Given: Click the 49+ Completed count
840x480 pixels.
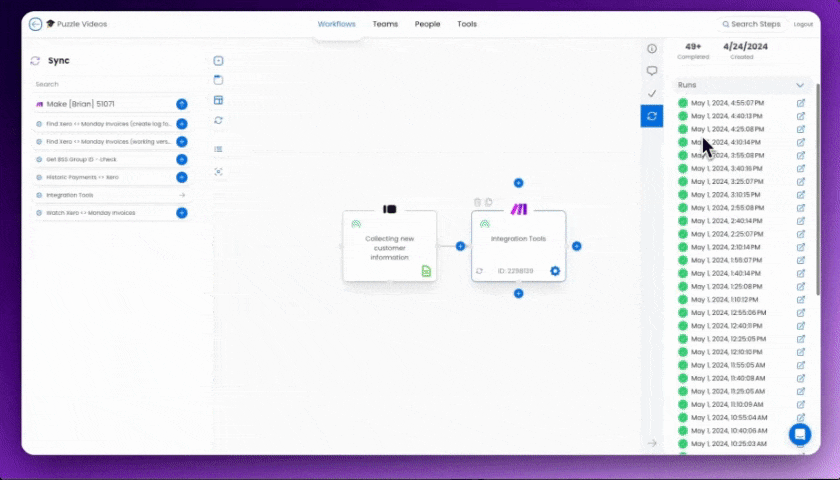Looking at the screenshot, I should (x=693, y=47).
